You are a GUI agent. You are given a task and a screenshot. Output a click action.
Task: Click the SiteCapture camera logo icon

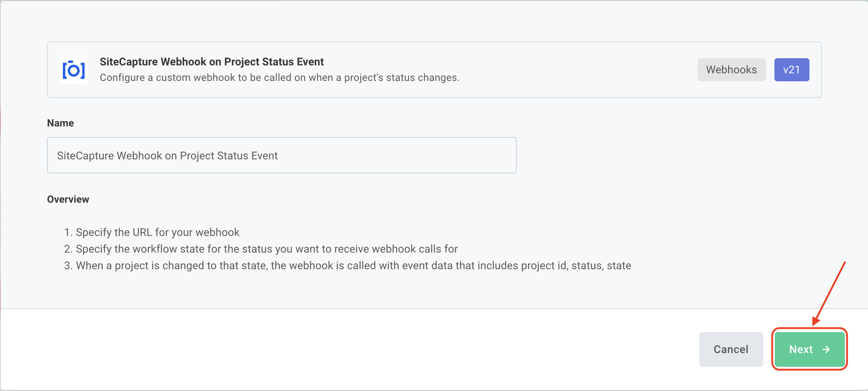point(74,70)
